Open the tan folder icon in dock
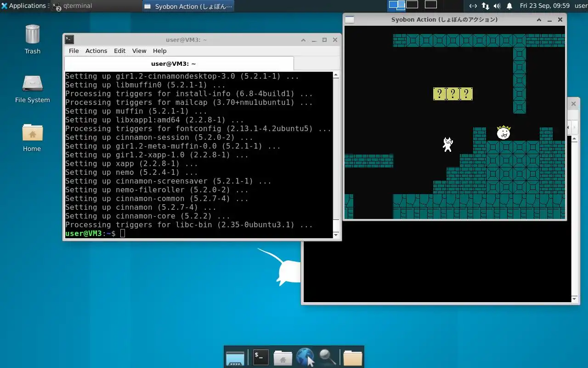Image resolution: width=588 pixels, height=368 pixels. click(353, 357)
